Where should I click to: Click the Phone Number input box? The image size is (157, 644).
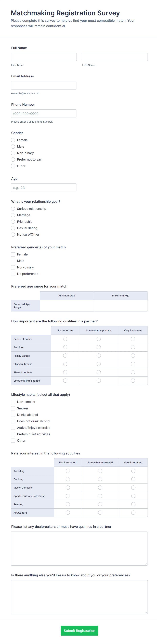point(44,114)
